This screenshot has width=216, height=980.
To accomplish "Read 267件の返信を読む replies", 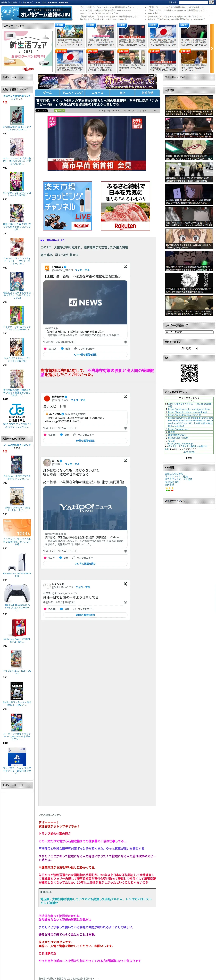I will pyautogui.click(x=85, y=564).
